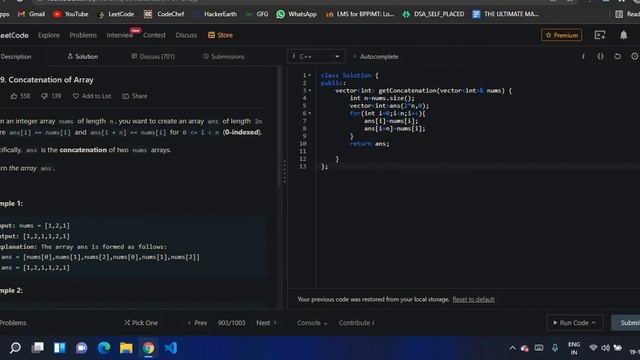Screen dimensions: 640x360
Task: Open the LeetCode bookmark
Action: coord(116,14)
